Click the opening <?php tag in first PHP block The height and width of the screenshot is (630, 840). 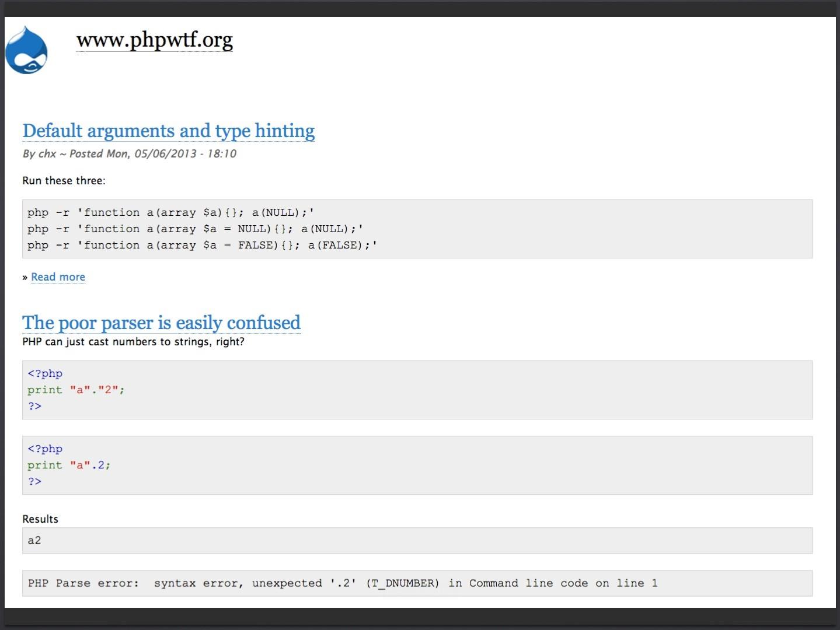(45, 374)
